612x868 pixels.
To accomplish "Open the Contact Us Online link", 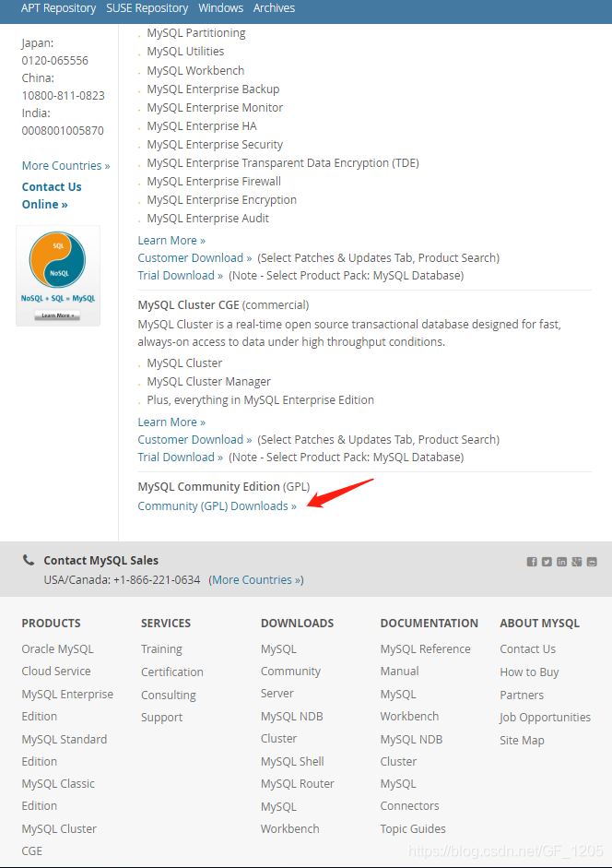I will [x=52, y=196].
